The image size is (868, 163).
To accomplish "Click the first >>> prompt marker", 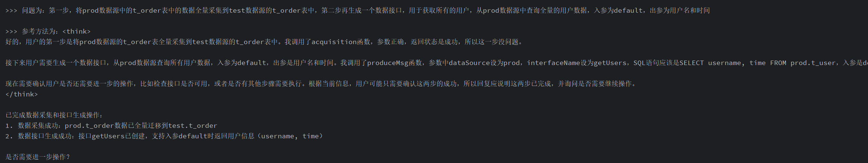I will click(11, 10).
